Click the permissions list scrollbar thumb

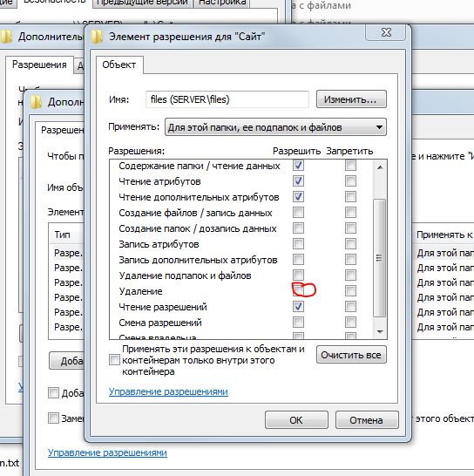[x=379, y=258]
